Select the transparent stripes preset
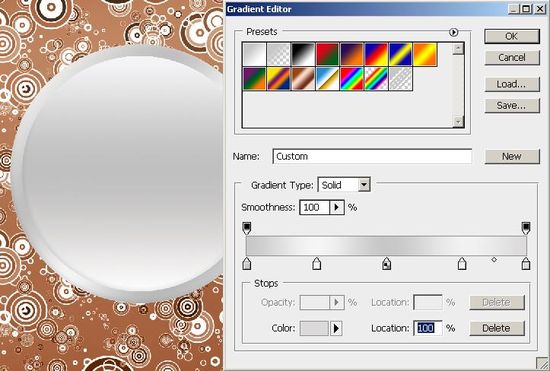550x371 pixels. point(401,79)
